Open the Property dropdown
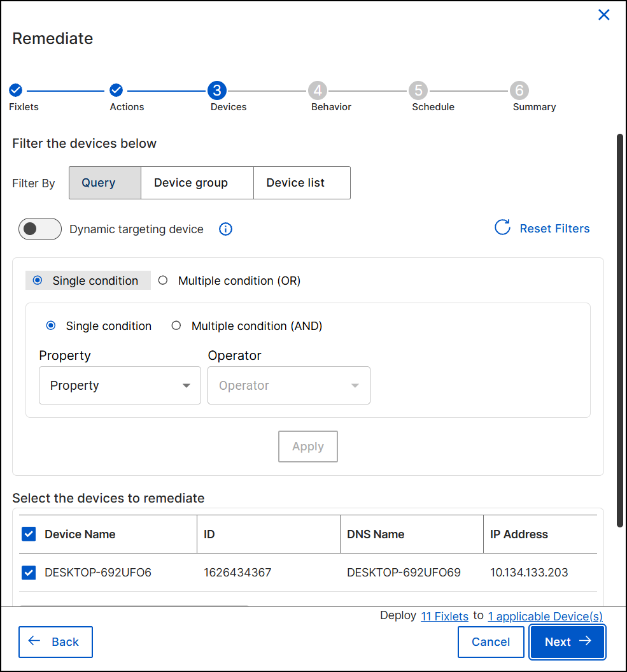This screenshot has height=672, width=627. (x=120, y=385)
